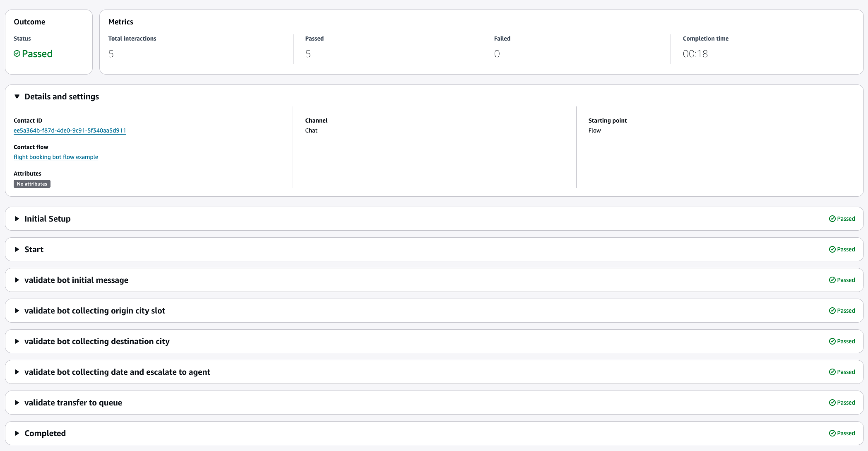The width and height of the screenshot is (868, 451).
Task: Click Passed check icon on Initial Setup row
Action: [832, 219]
